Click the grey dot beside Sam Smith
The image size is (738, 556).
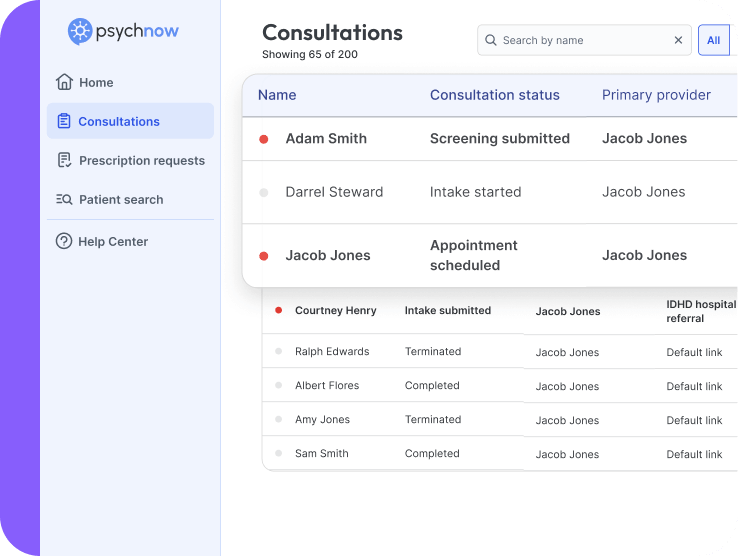(279, 453)
